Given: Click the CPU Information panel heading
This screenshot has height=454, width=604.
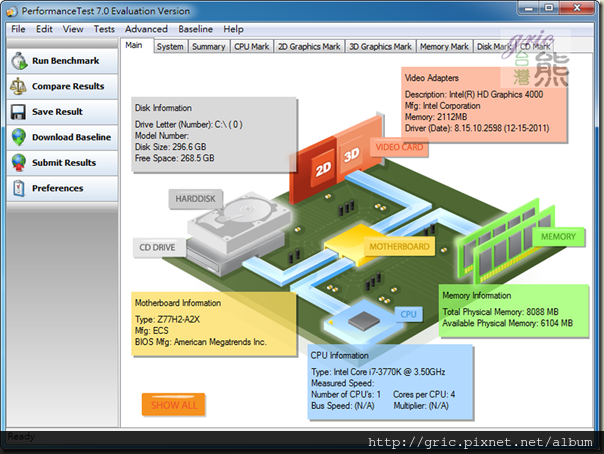Looking at the screenshot, I should click(x=339, y=355).
